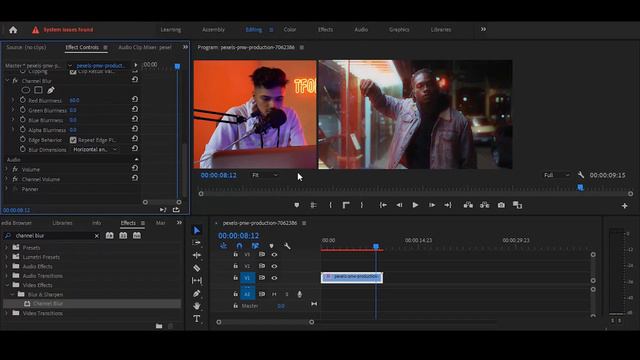The image size is (640, 360).
Task: Select the Razor tool
Action: [197, 268]
